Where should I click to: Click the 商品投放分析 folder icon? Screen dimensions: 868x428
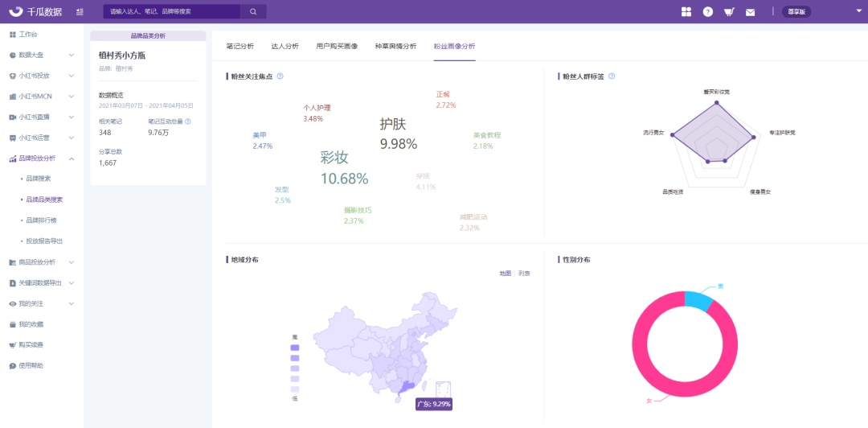pos(12,262)
